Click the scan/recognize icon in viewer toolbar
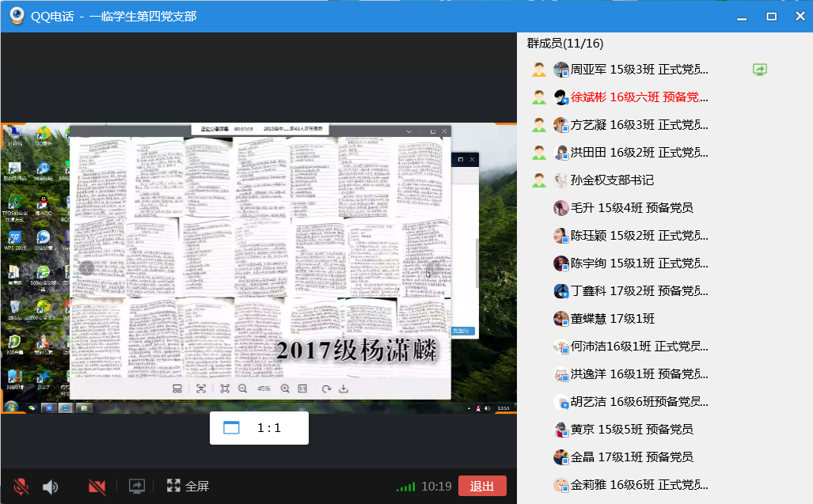This screenshot has width=813, height=504. 201,388
